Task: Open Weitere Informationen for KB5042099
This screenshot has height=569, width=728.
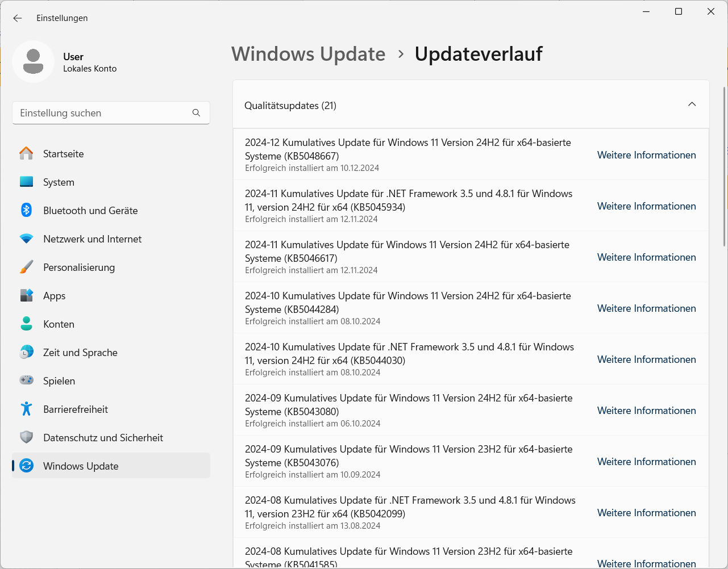Action: (x=646, y=513)
